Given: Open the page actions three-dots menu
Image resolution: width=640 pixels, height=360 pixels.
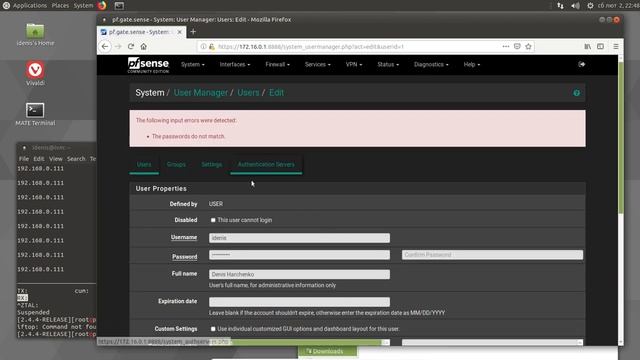Looking at the screenshot, I should click(x=506, y=47).
